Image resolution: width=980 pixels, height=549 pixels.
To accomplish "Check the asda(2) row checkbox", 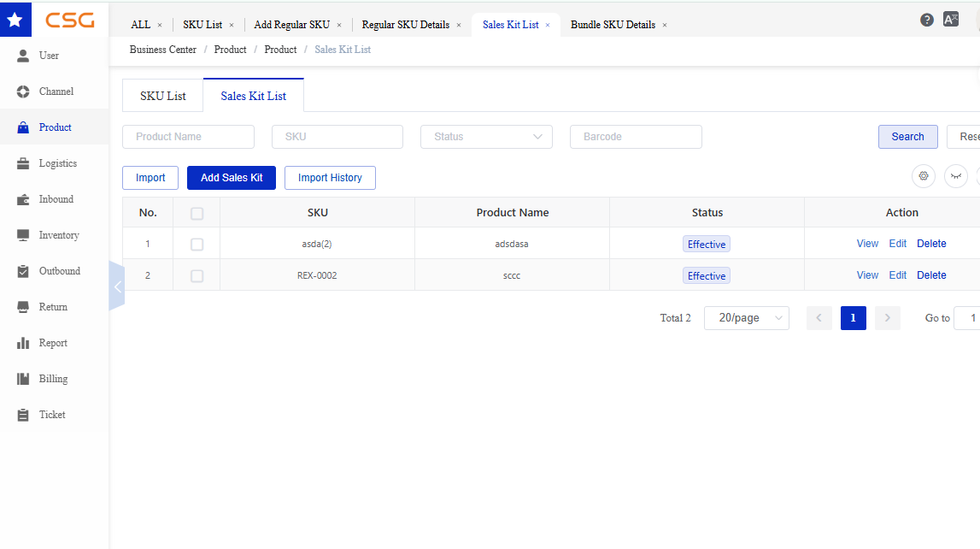I will (197, 245).
